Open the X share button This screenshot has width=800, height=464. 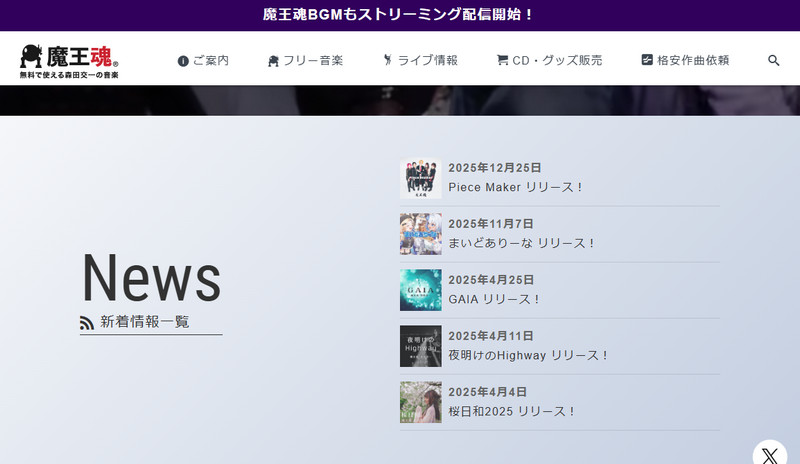coord(769,454)
